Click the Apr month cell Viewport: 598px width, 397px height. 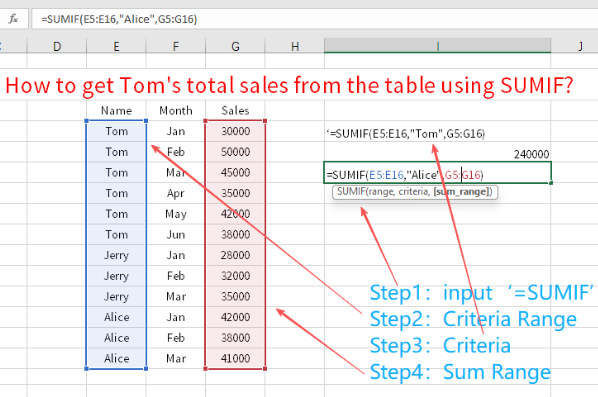click(x=175, y=193)
